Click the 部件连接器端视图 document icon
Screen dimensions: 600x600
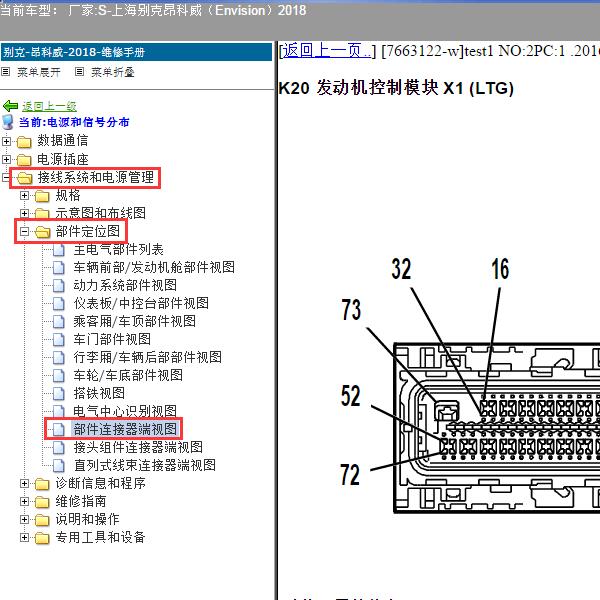pos(59,430)
